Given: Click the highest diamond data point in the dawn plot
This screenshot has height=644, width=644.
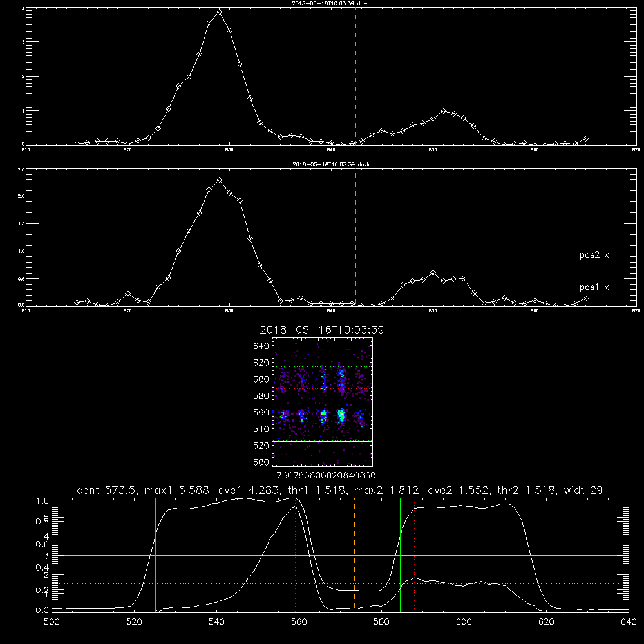Looking at the screenshot, I should tap(220, 12).
